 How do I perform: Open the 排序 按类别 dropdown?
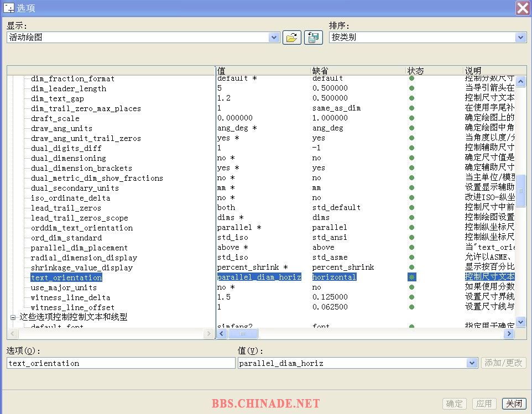pos(520,37)
